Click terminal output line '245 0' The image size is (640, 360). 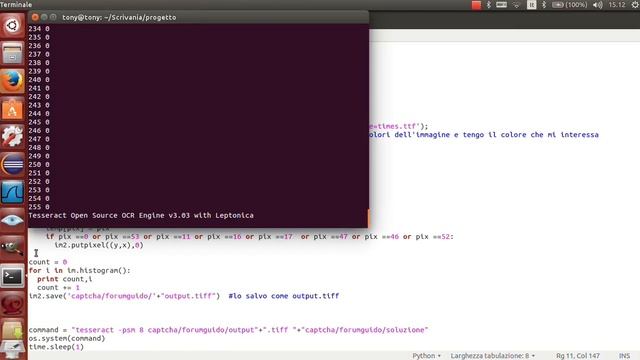39,122
